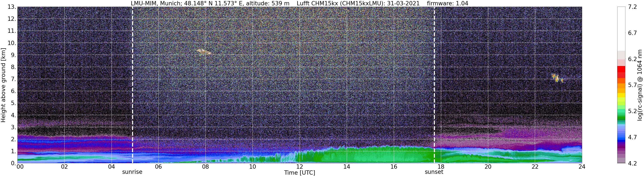
Task: Click the 'sunset' label below the time axis
Action: click(x=434, y=172)
